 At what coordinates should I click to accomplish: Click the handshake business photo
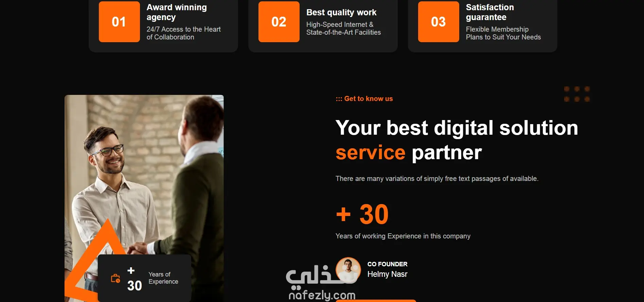(x=144, y=198)
